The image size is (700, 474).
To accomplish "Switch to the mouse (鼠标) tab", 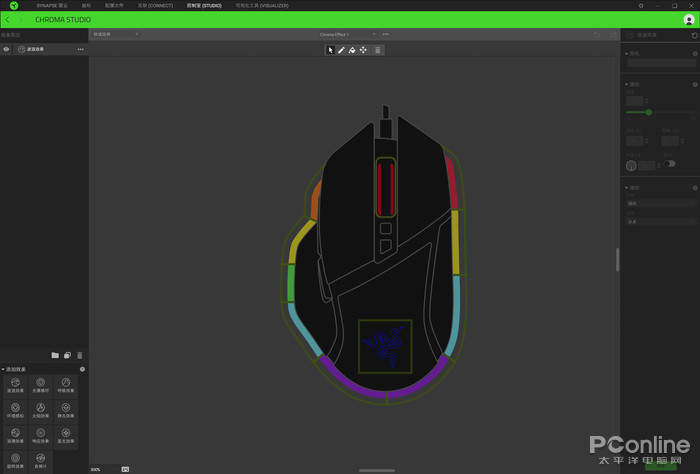I will 87,6.
